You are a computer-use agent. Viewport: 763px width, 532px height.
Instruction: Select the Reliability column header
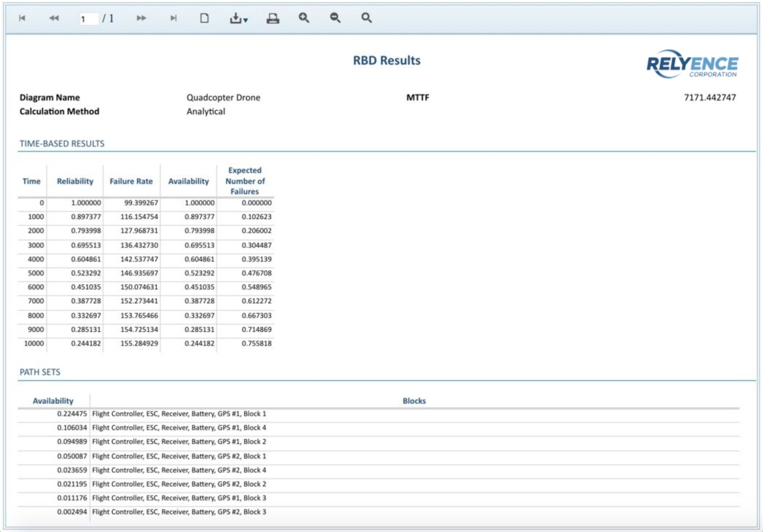tap(75, 181)
